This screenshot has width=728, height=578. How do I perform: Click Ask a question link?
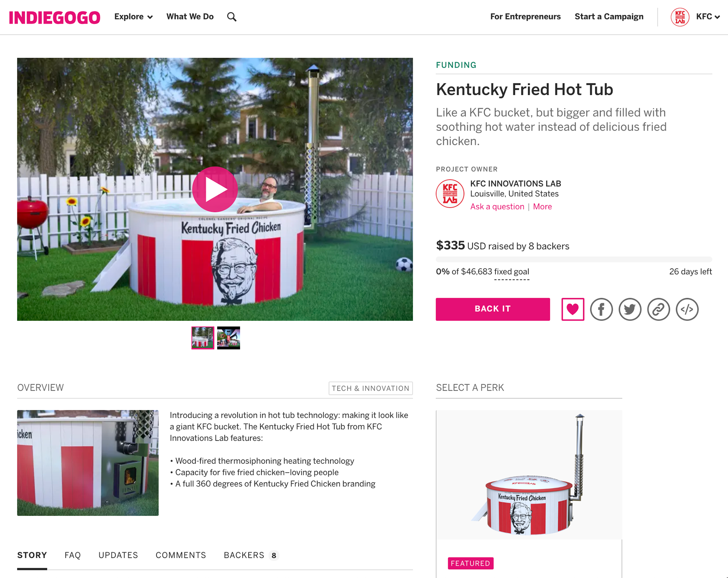(x=497, y=207)
